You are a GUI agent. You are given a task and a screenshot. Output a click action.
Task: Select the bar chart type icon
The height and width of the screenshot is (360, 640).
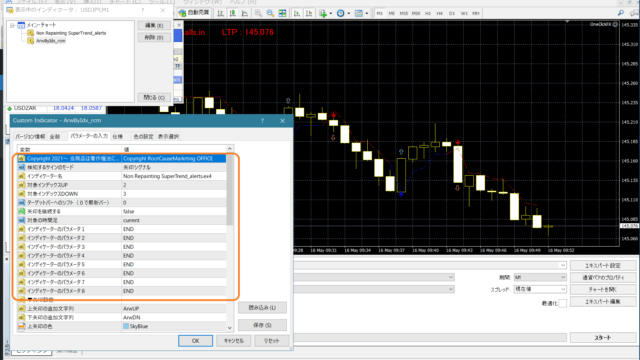[x=220, y=13]
